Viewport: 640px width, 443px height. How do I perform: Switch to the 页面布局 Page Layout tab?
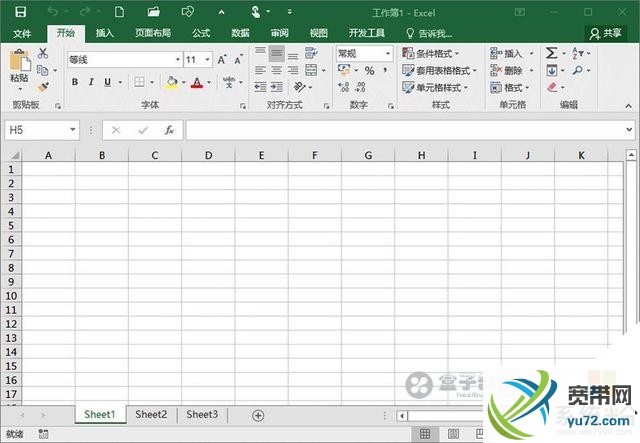tap(153, 33)
